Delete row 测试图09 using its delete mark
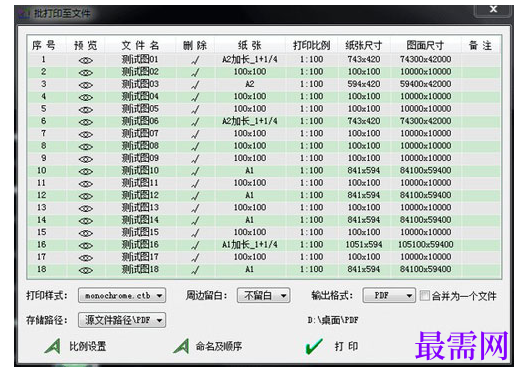Image resolution: width=527 pixels, height=377 pixels. coord(195,159)
